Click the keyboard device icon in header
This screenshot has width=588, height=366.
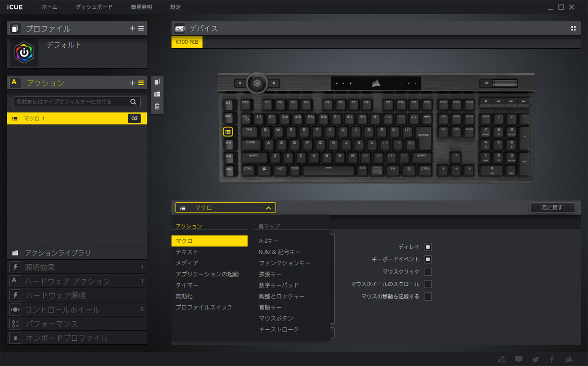click(180, 29)
